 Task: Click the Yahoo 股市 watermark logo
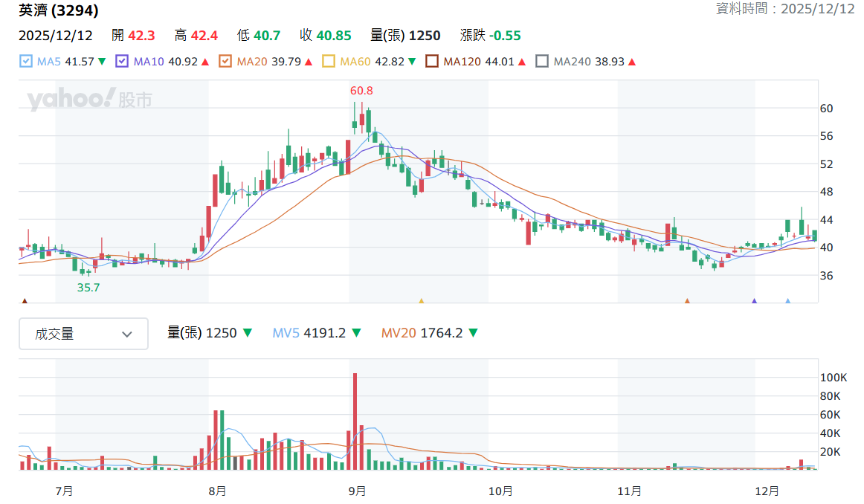pyautogui.click(x=90, y=99)
